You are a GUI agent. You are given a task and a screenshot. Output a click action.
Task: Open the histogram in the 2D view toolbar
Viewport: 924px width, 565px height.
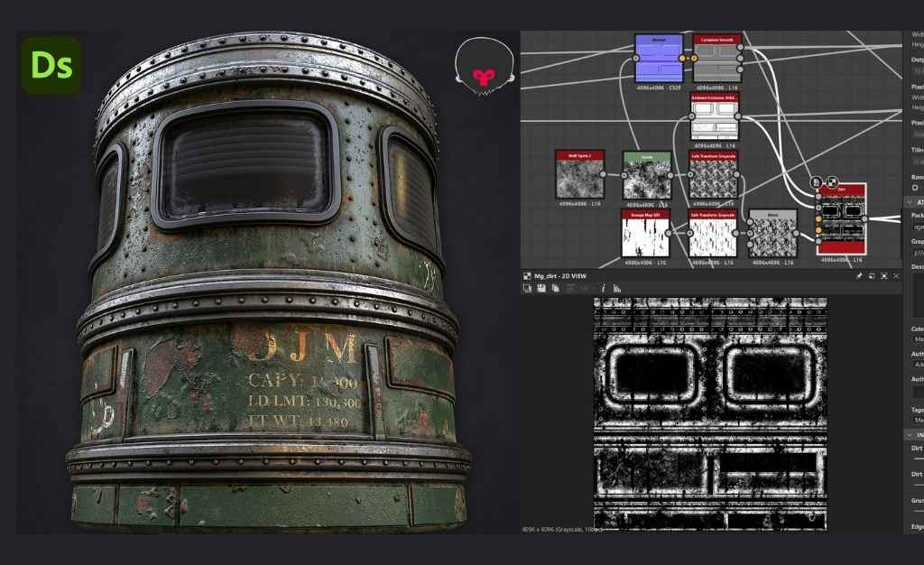point(617,288)
